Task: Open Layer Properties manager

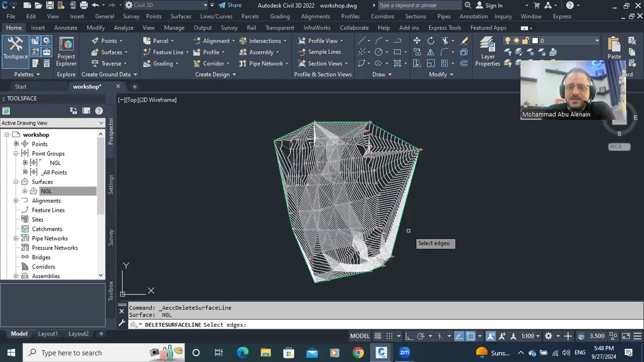Action: [x=488, y=51]
